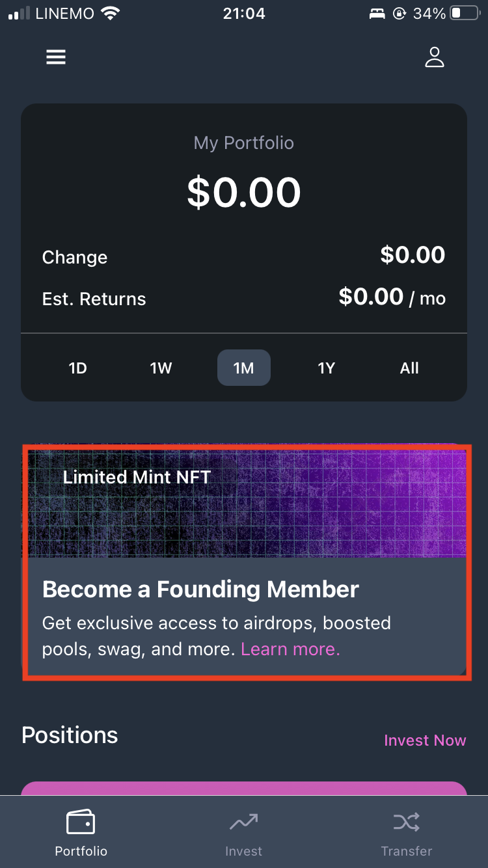The image size is (488, 868).
Task: Click the Learn more link
Action: pyautogui.click(x=290, y=649)
